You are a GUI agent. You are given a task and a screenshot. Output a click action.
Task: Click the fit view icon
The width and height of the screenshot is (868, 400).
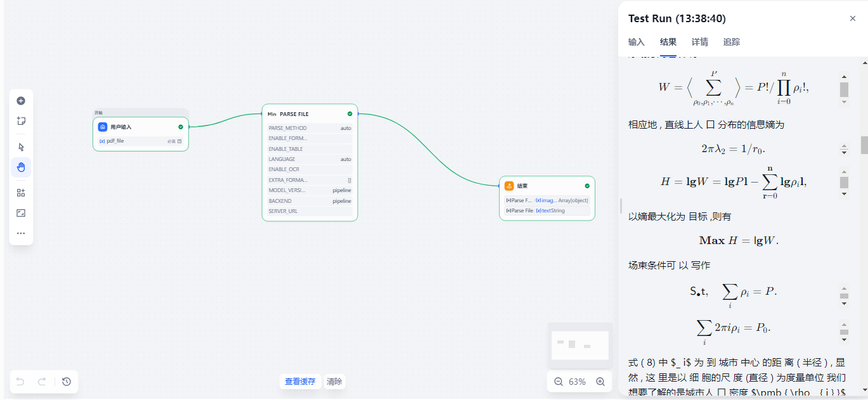(21, 212)
